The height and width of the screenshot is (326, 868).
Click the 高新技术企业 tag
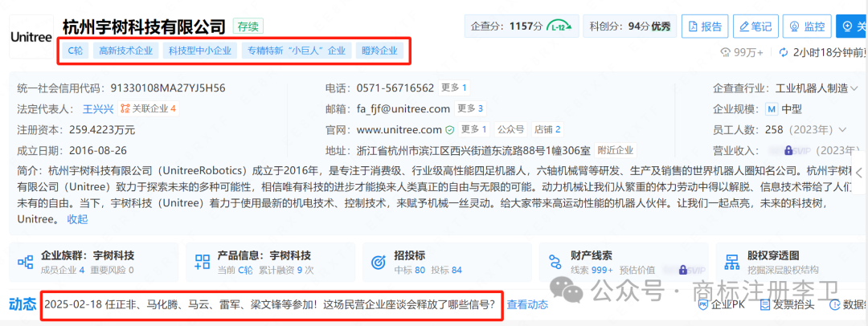125,51
